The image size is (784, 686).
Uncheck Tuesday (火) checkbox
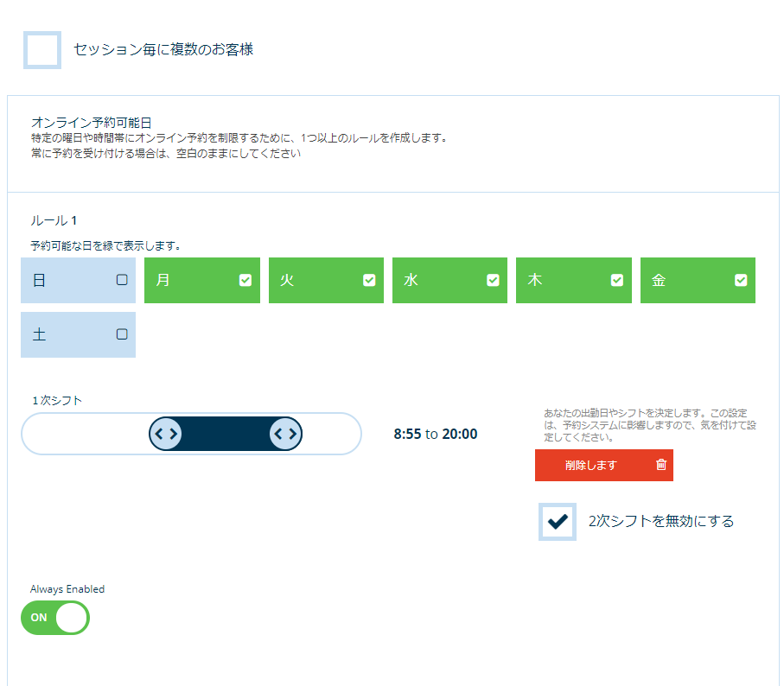369,280
